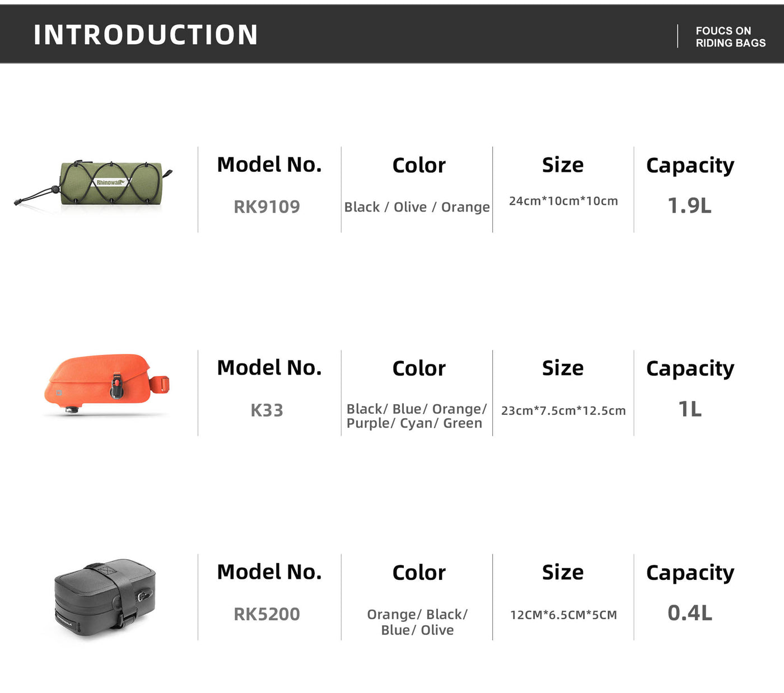Image resolution: width=784 pixels, height=693 pixels.
Task: Click the 'Black/ Blue/ Orange/ Purple/ Cyan/ Green' text
Action: [417, 416]
